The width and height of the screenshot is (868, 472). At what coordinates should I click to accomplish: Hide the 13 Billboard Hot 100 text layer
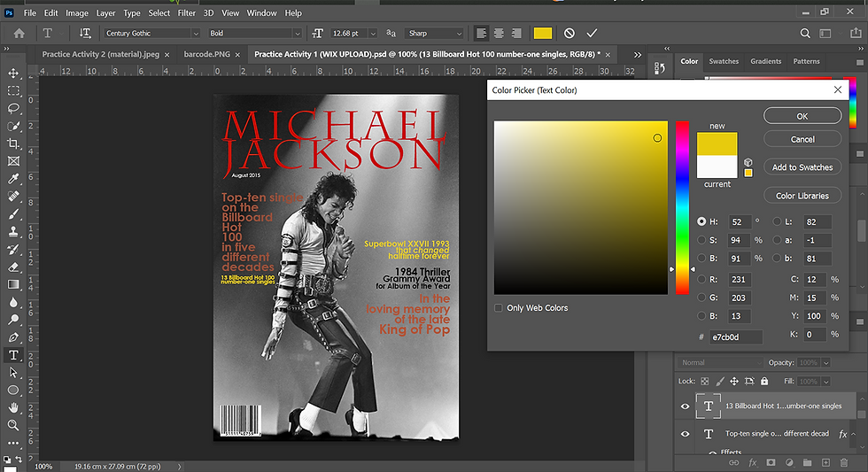coord(685,406)
